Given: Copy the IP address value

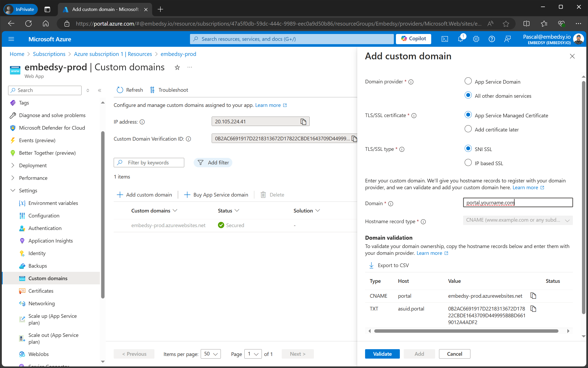Looking at the screenshot, I should point(303,121).
